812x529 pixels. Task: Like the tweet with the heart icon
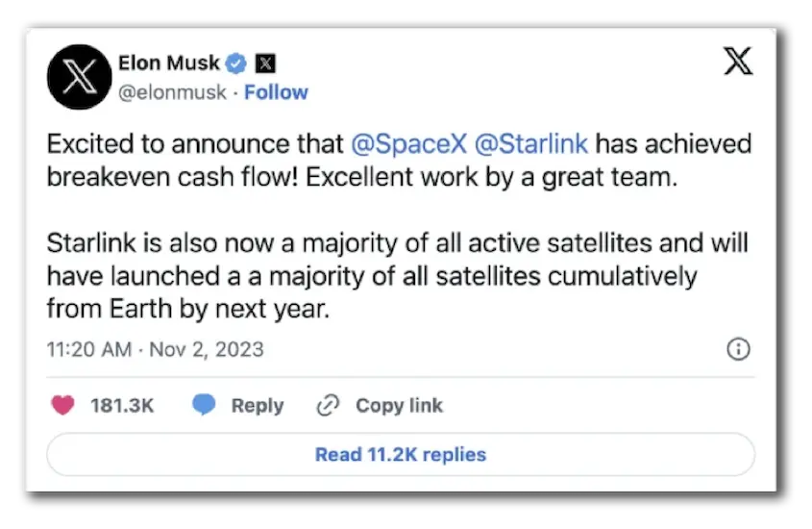coord(63,406)
